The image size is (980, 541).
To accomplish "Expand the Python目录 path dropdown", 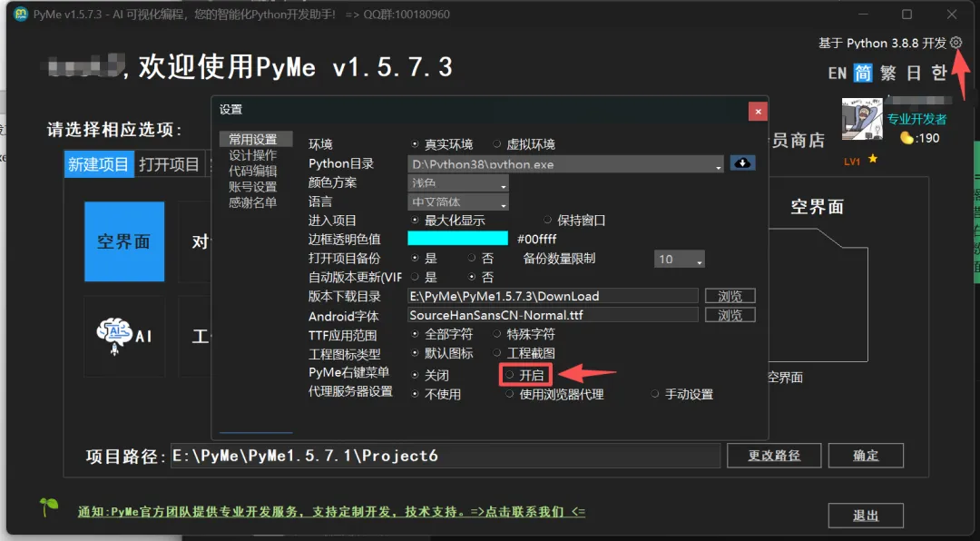I will [x=718, y=166].
